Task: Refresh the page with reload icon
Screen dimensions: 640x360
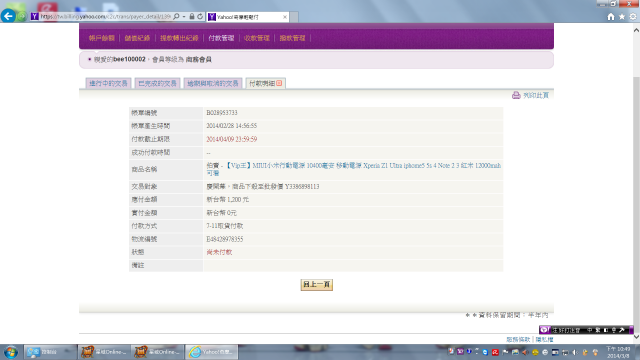Action: (200, 16)
